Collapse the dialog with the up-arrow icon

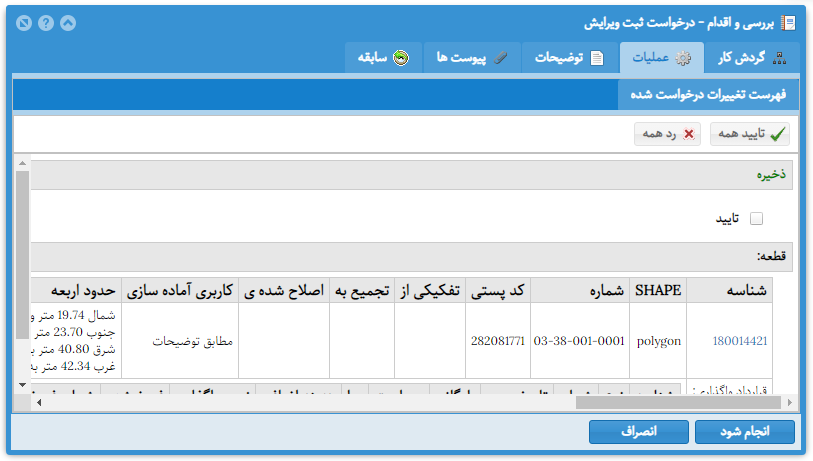pyautogui.click(x=68, y=23)
